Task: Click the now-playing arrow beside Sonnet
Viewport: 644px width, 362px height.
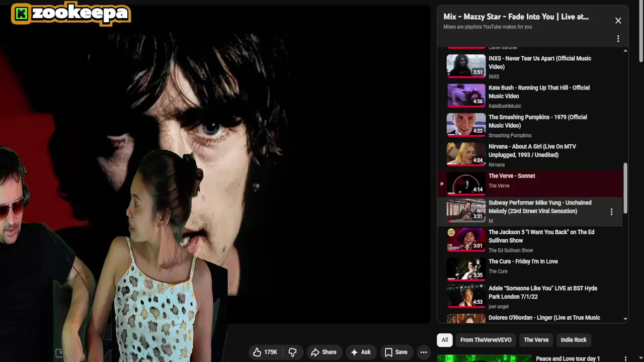Action: [442, 184]
